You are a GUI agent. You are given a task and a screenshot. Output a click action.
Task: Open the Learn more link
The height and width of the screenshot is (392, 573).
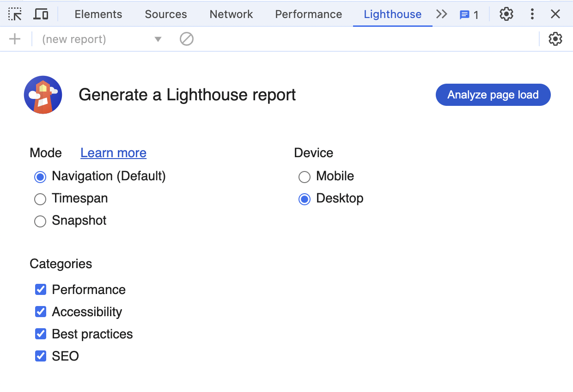point(113,153)
